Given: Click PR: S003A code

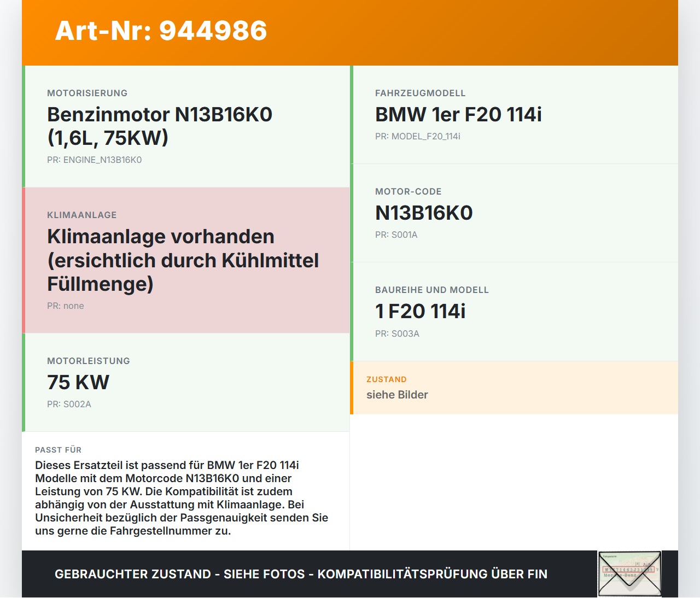Looking at the screenshot, I should pyautogui.click(x=398, y=334).
